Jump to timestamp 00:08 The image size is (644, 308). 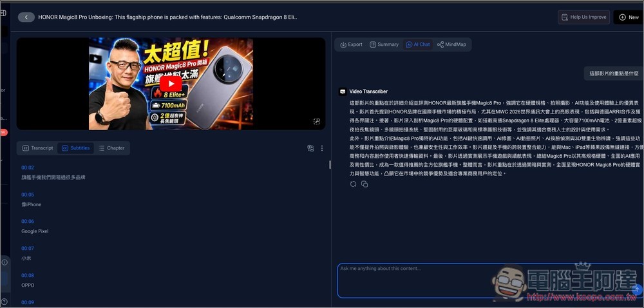28,276
